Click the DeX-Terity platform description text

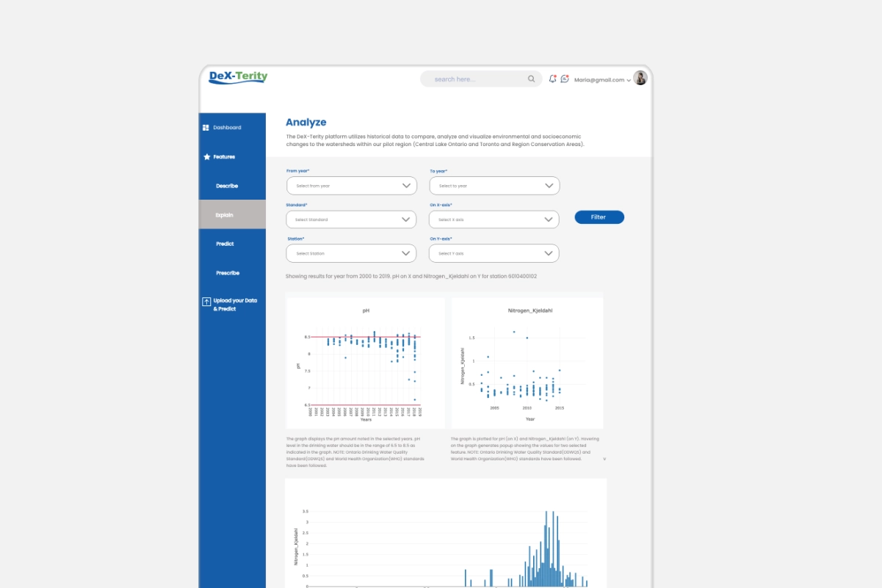(435, 141)
